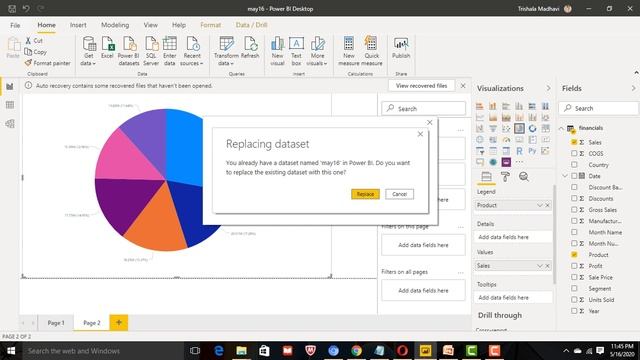Viewport: 640px width, 360px height.
Task: Open the Product legend field dropdown chevron
Action: coord(540,205)
